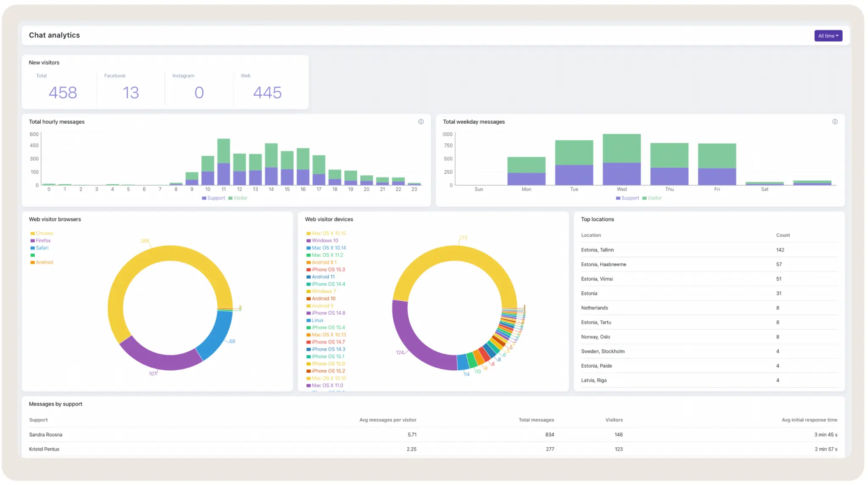This screenshot has height=485, width=868.
Task: Click the info icon on total hourly messages
Action: 421,122
